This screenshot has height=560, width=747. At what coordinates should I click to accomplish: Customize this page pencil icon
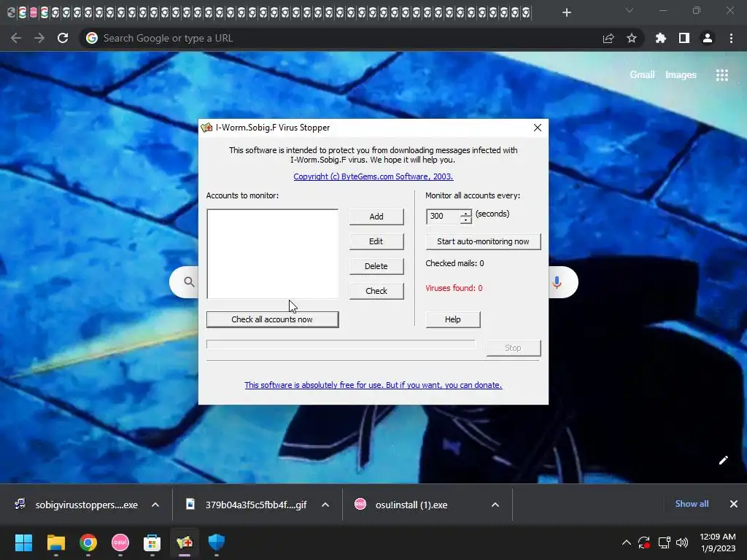pos(724,460)
